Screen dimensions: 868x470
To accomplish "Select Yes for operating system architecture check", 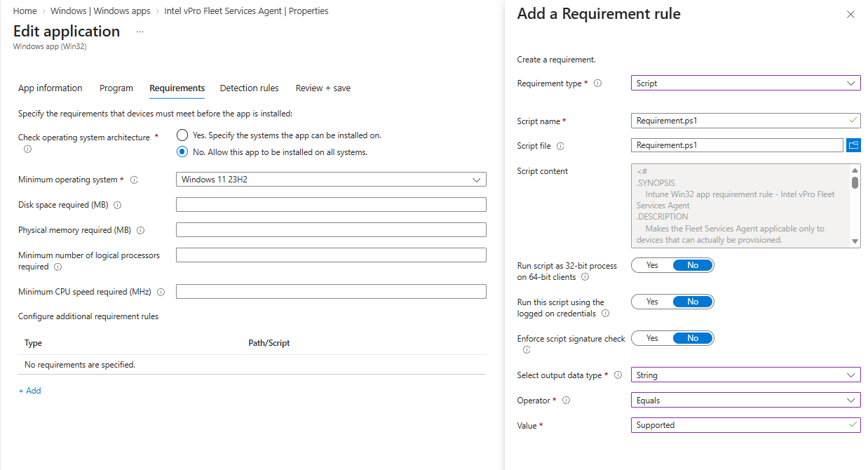I will coord(182,135).
